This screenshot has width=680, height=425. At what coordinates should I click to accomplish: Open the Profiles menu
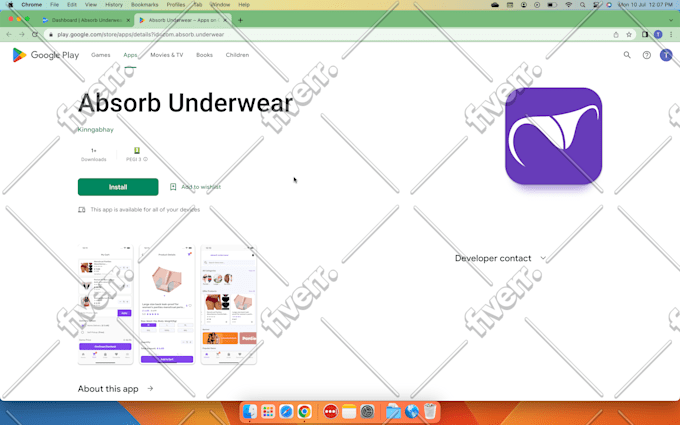pyautogui.click(x=176, y=5)
